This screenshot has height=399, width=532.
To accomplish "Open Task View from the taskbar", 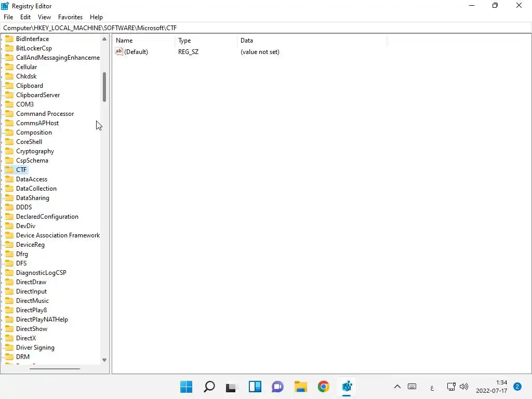I will [x=232, y=387].
